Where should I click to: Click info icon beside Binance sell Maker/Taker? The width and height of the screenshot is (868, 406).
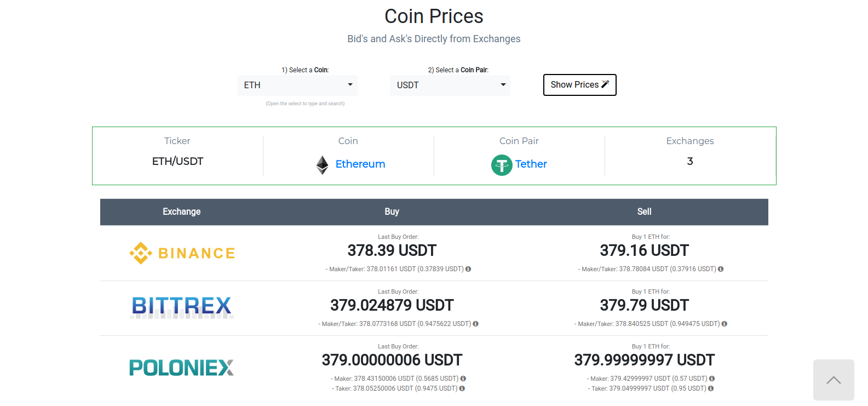(721, 269)
